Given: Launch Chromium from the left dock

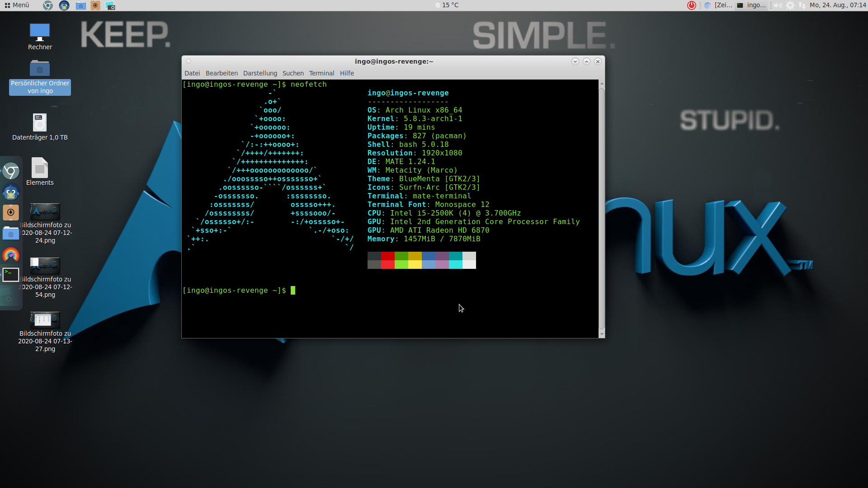Looking at the screenshot, I should [x=11, y=171].
